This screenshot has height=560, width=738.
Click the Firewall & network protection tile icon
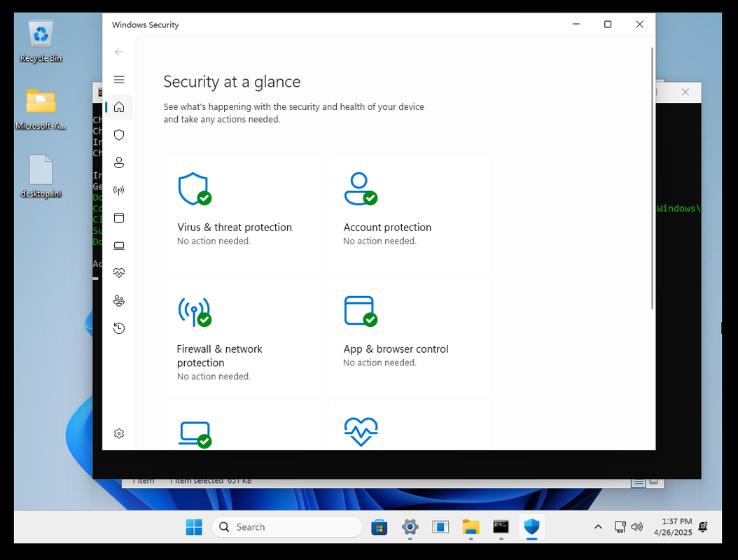[x=195, y=311]
